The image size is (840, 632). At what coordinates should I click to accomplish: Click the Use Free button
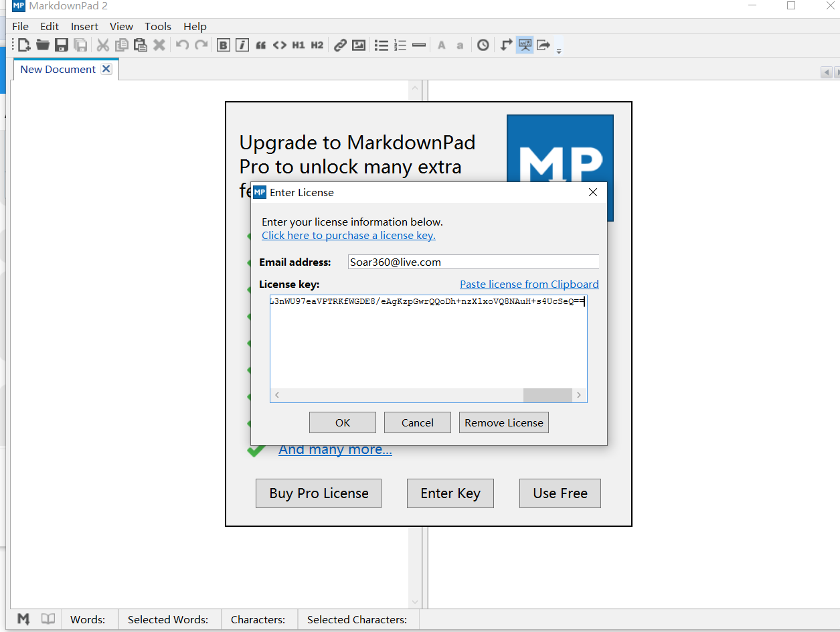pyautogui.click(x=560, y=493)
